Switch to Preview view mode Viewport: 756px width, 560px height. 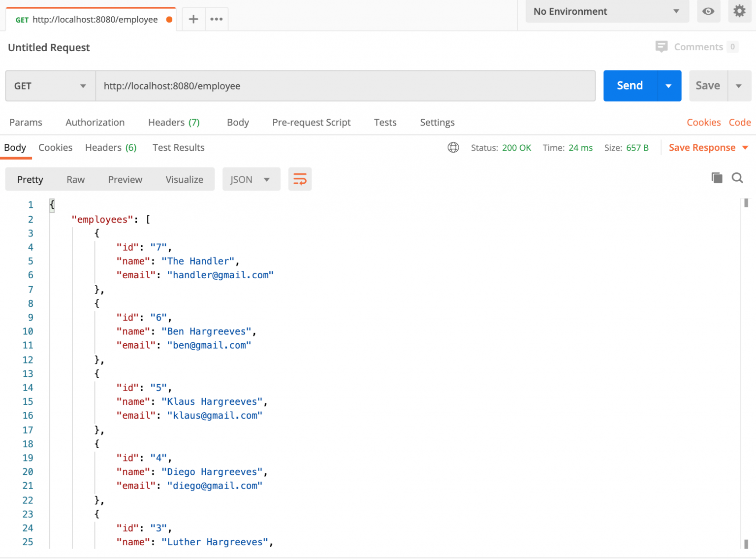(125, 179)
